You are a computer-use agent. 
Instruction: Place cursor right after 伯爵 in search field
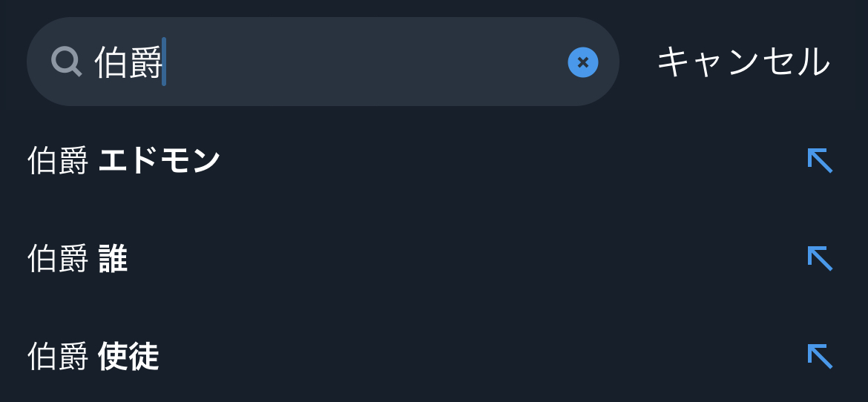(164, 62)
